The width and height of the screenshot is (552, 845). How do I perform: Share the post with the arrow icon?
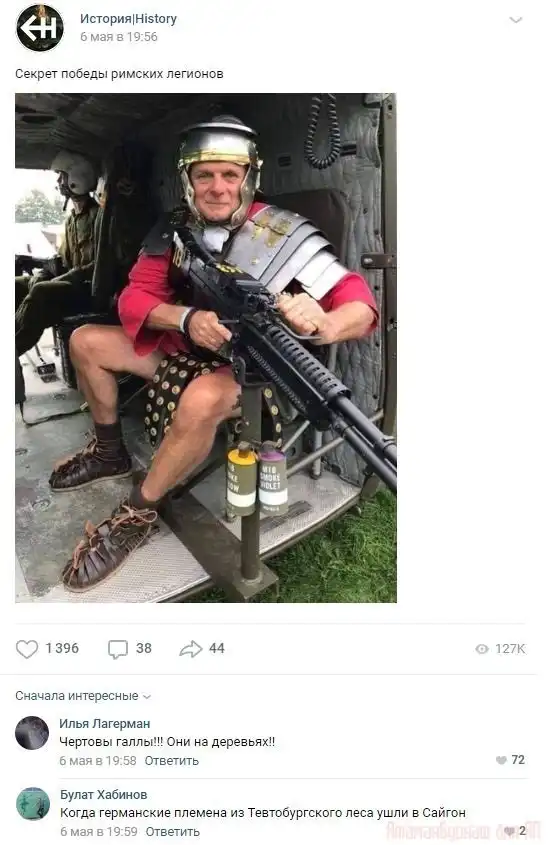[190, 649]
